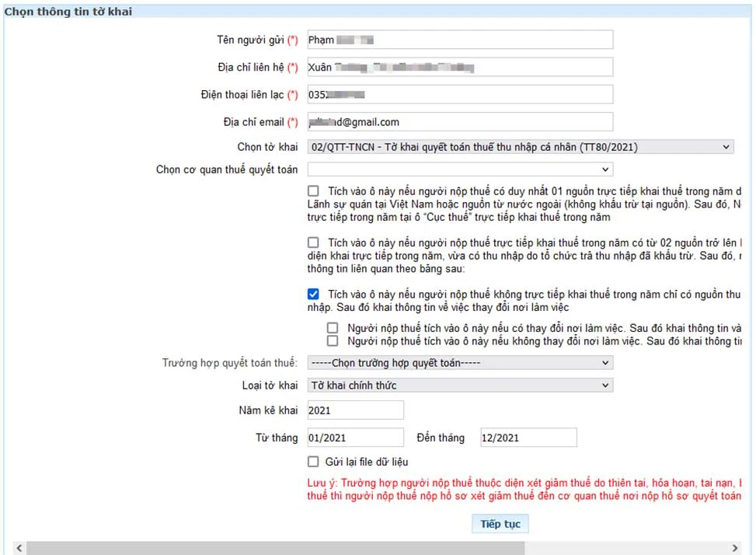Uncheck the "không trực tiếp khai thuế trong năm" checkbox
Image resolution: width=756 pixels, height=555 pixels.
pos(314,294)
